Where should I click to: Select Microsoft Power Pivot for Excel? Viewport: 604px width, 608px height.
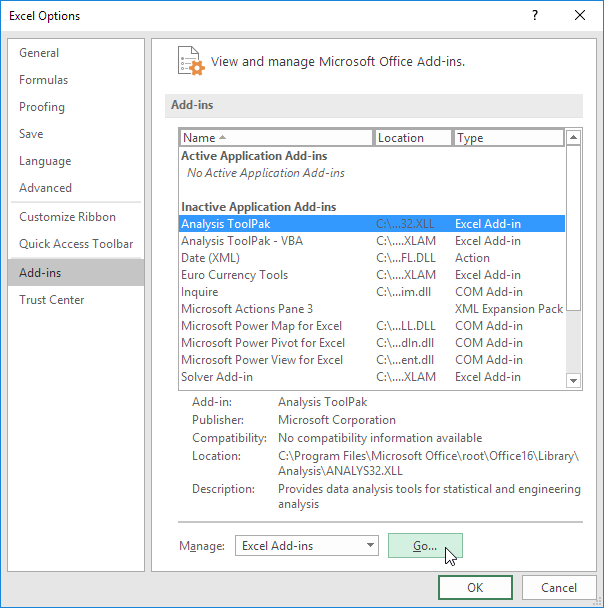372,343
